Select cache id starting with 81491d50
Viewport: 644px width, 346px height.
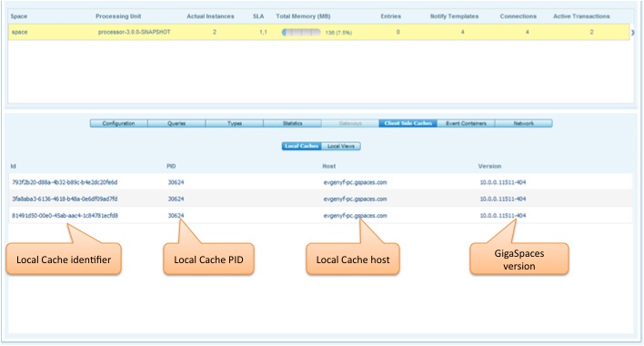(x=65, y=215)
